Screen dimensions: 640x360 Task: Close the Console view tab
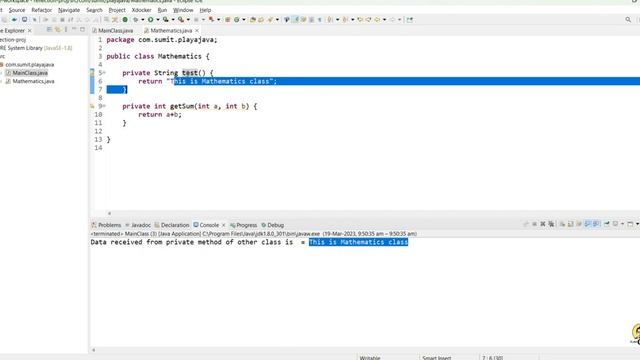coord(223,225)
